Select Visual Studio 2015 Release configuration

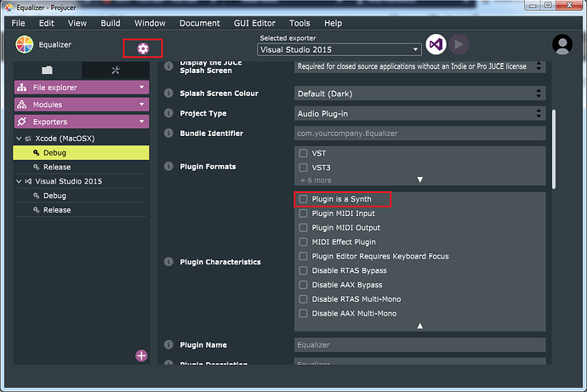(81, 210)
